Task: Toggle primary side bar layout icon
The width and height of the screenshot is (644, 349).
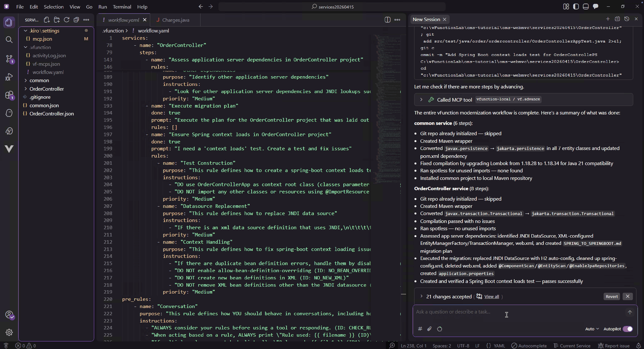Action: [x=576, y=7]
